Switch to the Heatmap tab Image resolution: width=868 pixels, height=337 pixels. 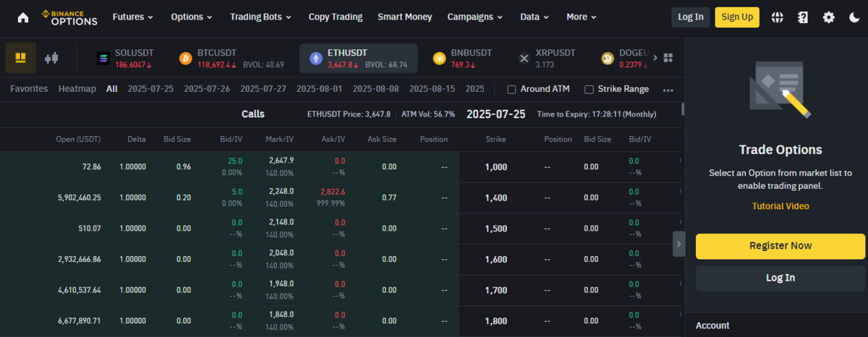pos(77,89)
